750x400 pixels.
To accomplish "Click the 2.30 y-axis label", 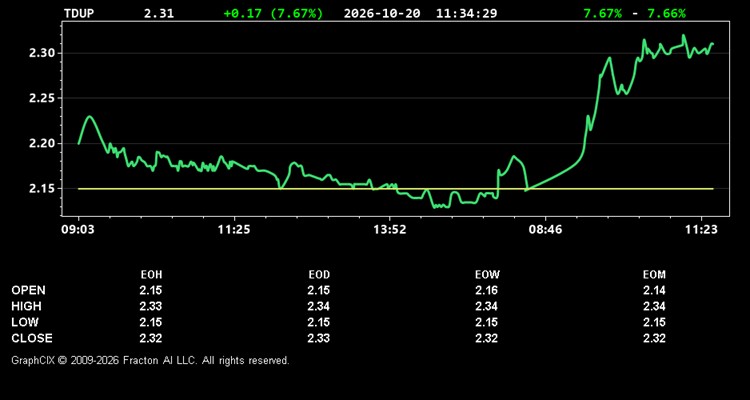I will tap(42, 53).
